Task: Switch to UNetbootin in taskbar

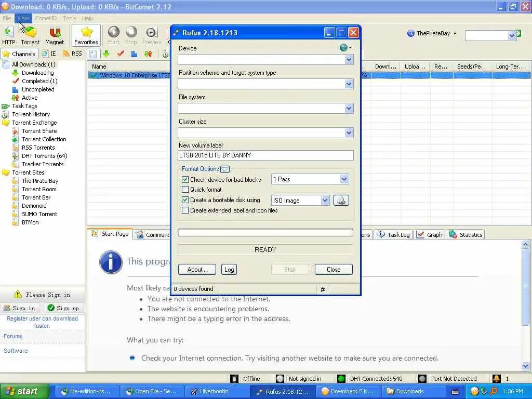Action: point(217,391)
